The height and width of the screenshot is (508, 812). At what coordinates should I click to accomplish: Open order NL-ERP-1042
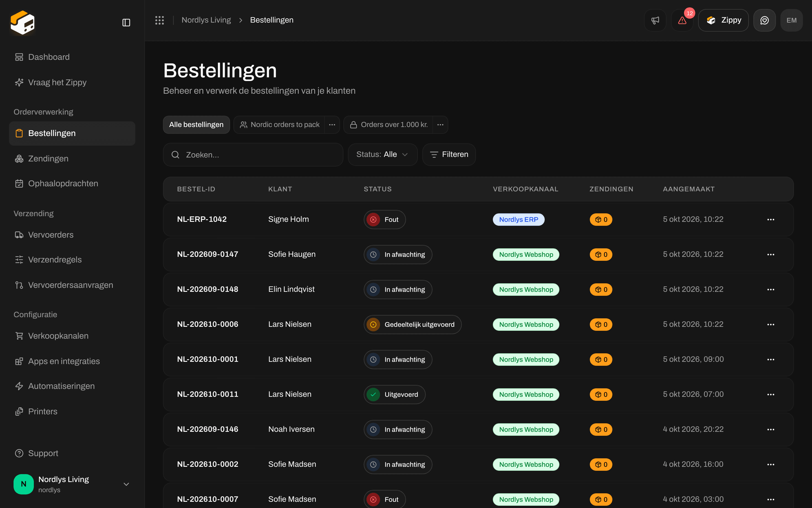pos(202,219)
